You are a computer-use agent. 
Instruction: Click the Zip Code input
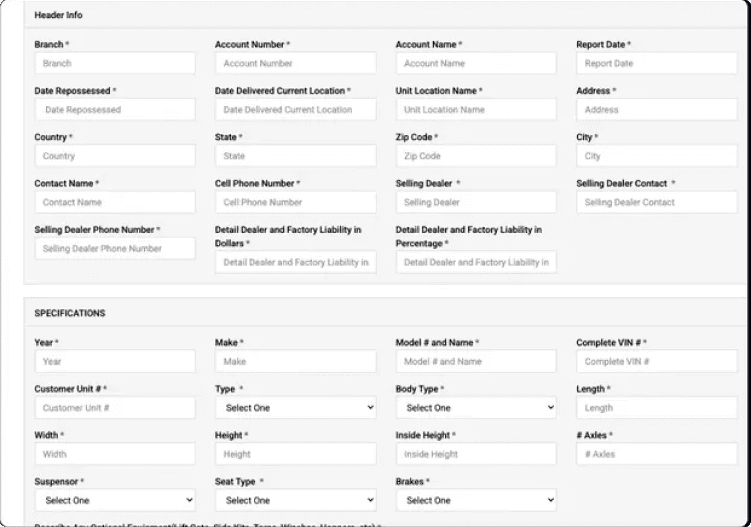pos(476,156)
